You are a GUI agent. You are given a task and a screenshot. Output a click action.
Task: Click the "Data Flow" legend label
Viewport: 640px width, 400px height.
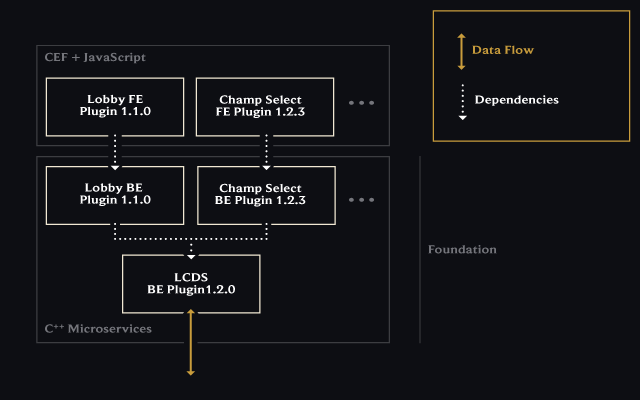point(503,50)
